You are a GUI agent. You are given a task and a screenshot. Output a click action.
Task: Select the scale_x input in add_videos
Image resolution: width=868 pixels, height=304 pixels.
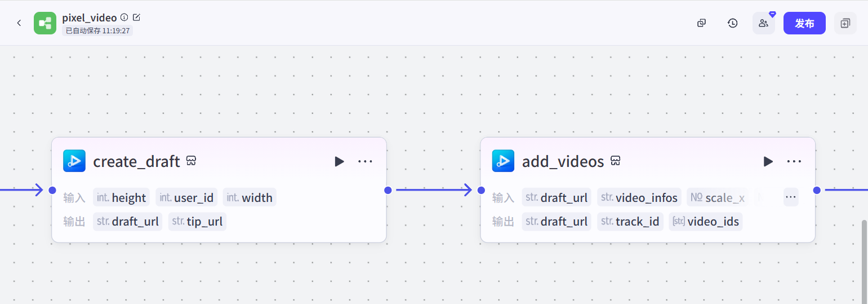(717, 197)
